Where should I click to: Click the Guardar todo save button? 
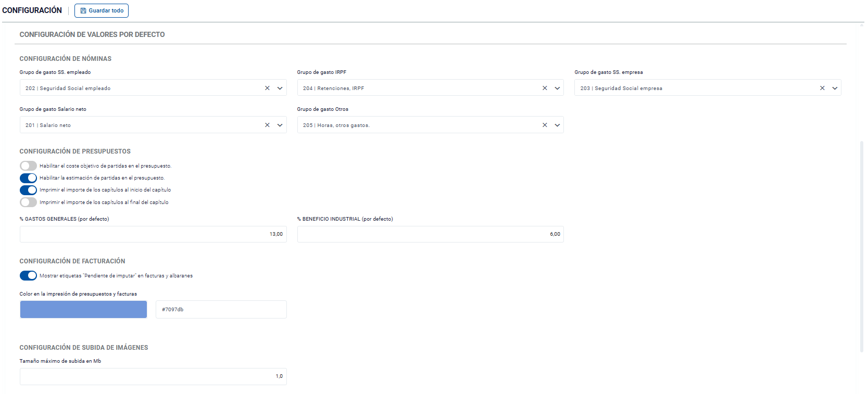pos(102,10)
